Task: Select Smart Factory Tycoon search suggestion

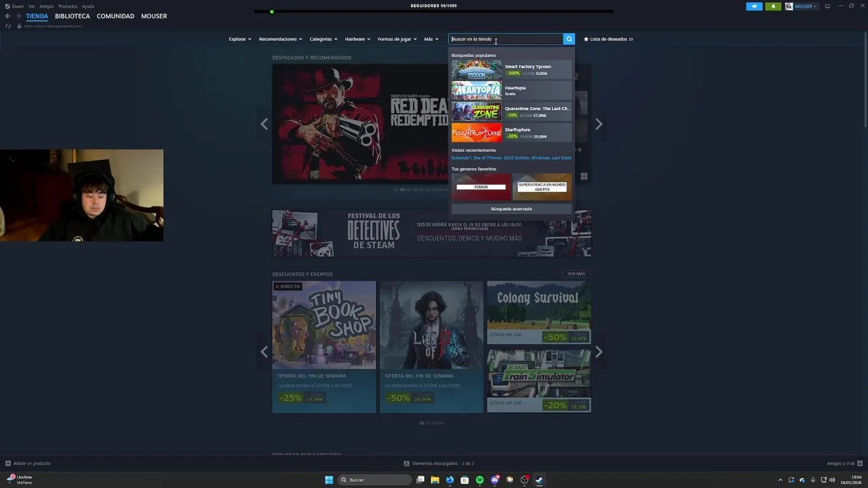Action: click(x=511, y=70)
